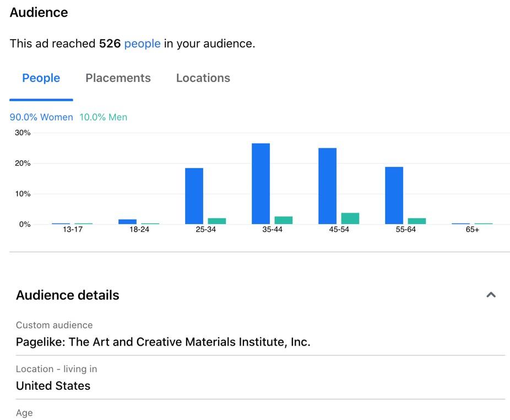This screenshot has width=510, height=420.
Task: Collapse the Audience details chevron
Action: point(491,295)
